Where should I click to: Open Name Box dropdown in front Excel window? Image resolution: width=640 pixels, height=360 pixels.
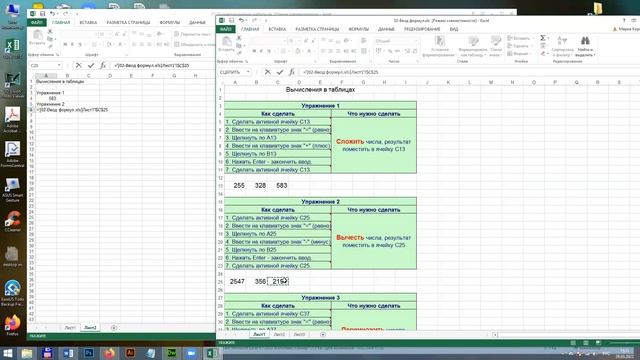click(247, 72)
